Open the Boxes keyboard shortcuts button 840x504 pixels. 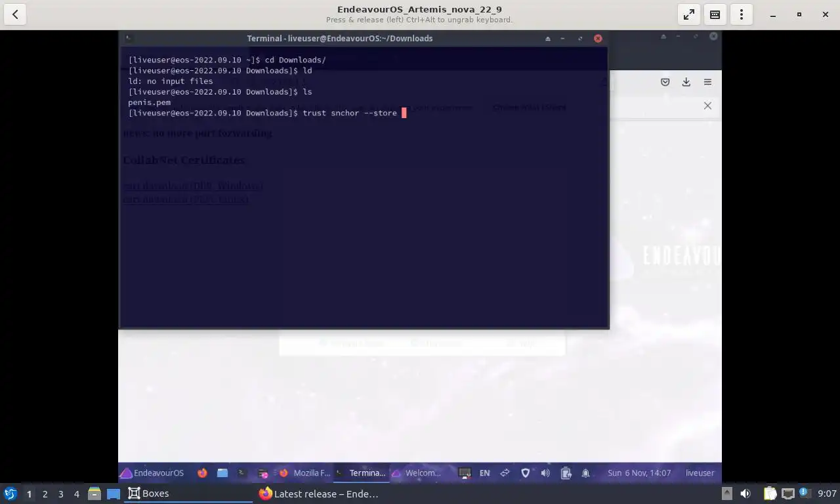click(x=715, y=14)
